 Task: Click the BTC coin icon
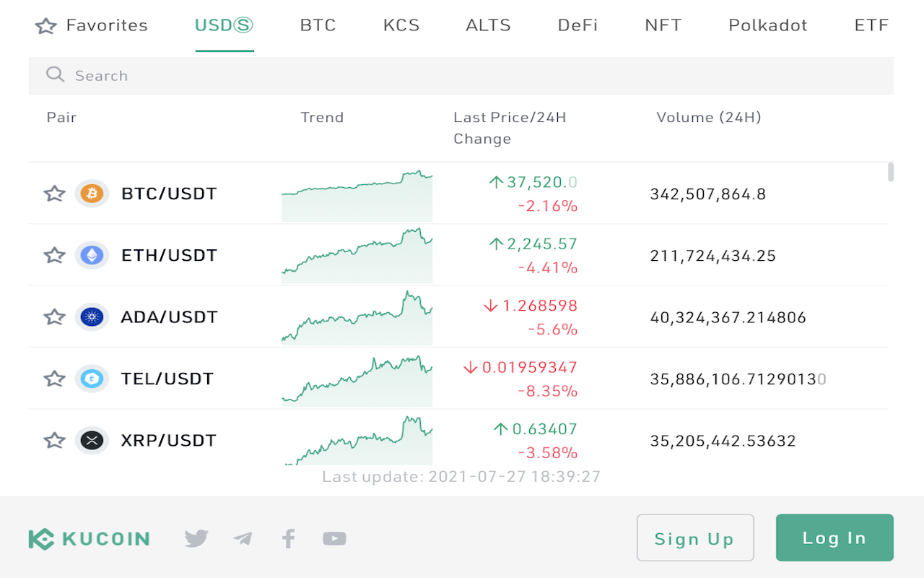click(x=92, y=194)
